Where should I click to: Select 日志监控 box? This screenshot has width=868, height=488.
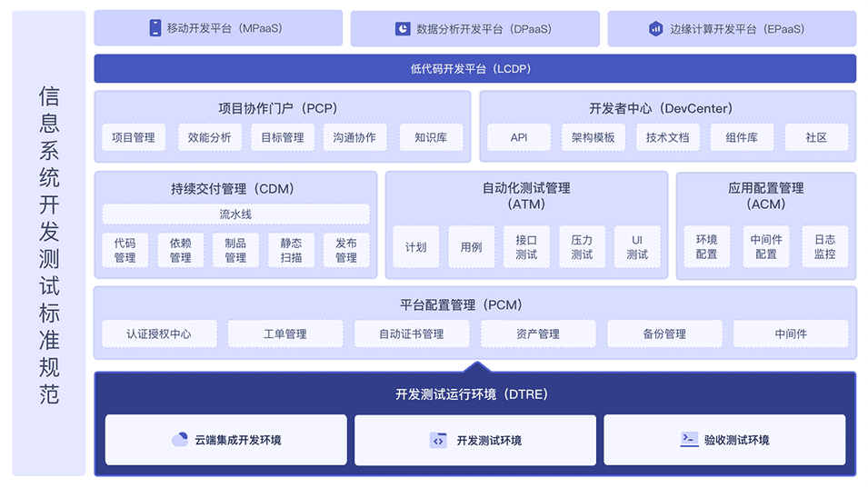click(x=824, y=247)
